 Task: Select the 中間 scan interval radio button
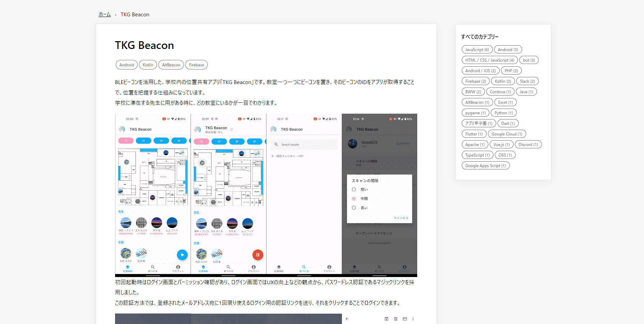[354, 199]
